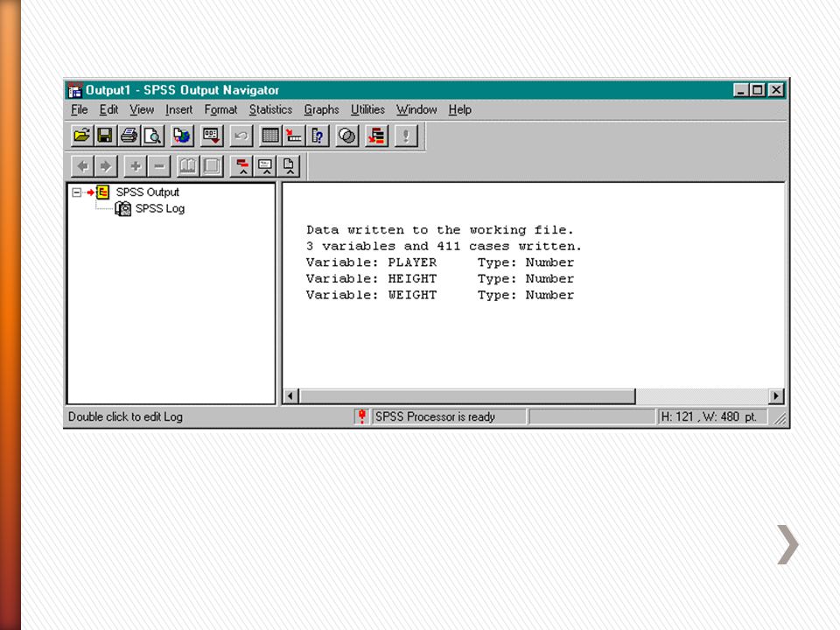Click 'SPSS Processor is ready' status text
This screenshot has height=630, width=840.
[435, 416]
